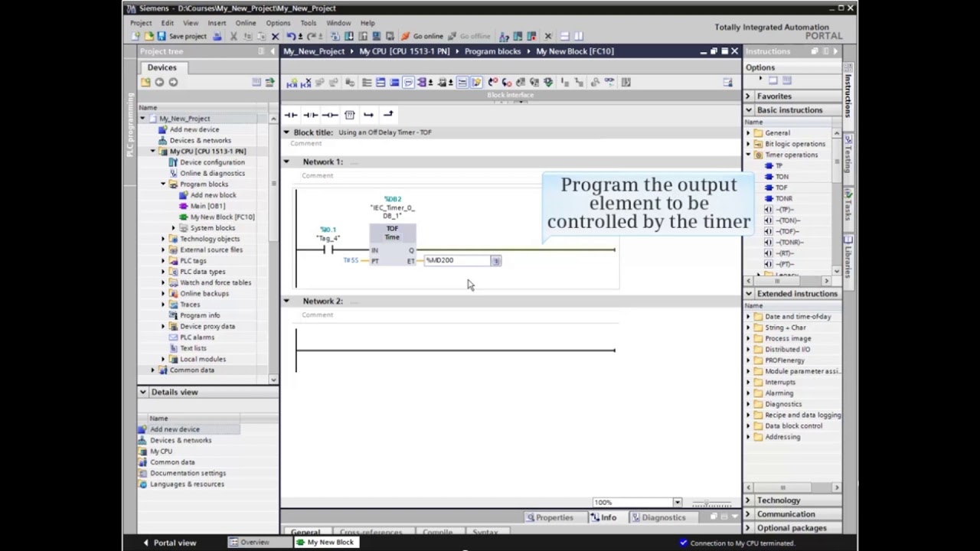Click the Undo arrow icon in main toolbar

(291, 36)
